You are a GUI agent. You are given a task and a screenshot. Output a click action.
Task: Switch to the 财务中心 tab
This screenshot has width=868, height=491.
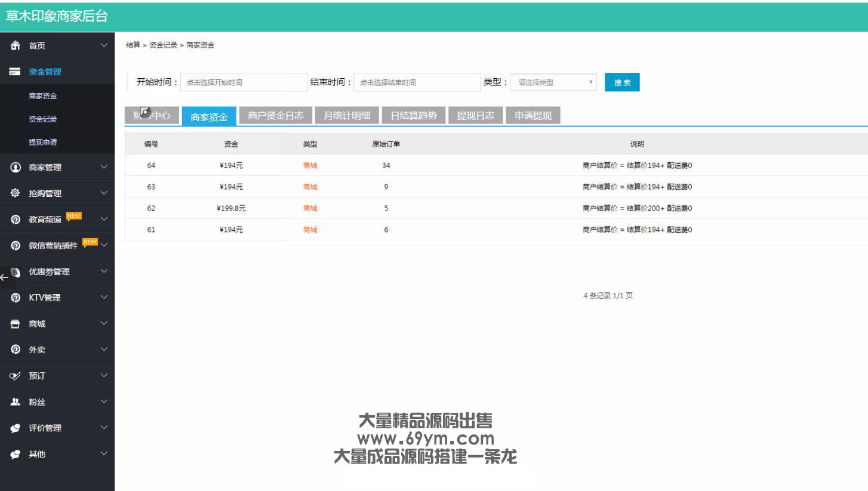point(152,116)
